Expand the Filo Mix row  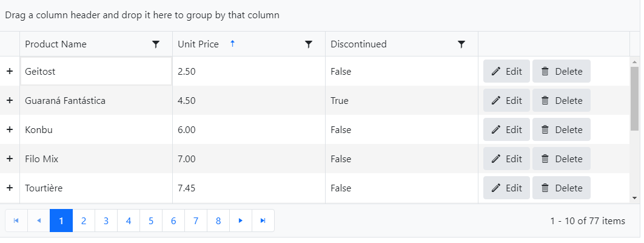point(10,159)
